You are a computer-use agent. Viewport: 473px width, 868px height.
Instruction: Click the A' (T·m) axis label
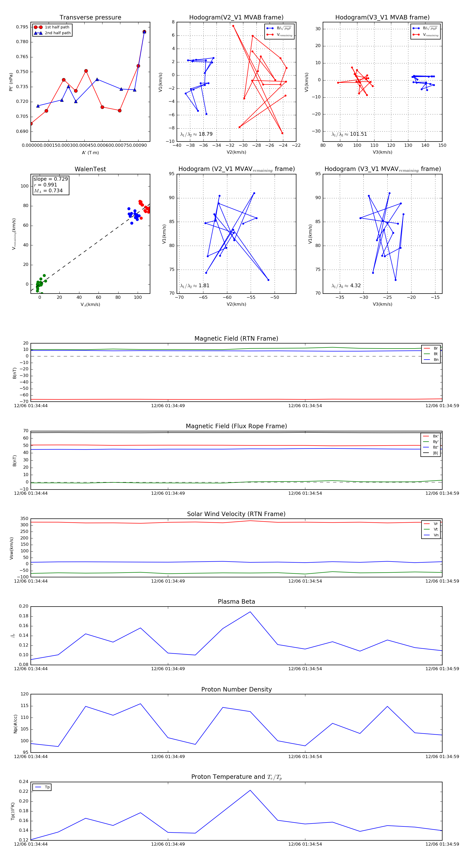tap(90, 153)
